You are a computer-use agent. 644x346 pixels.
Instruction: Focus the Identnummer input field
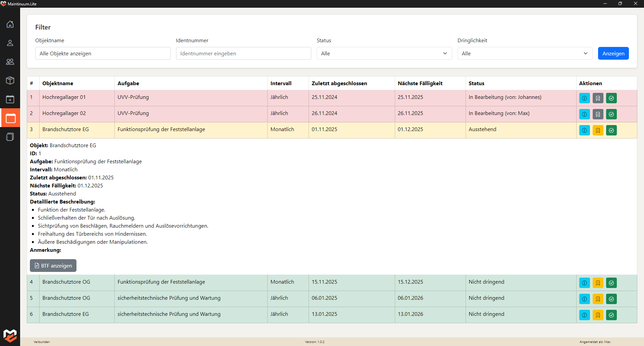(x=243, y=53)
